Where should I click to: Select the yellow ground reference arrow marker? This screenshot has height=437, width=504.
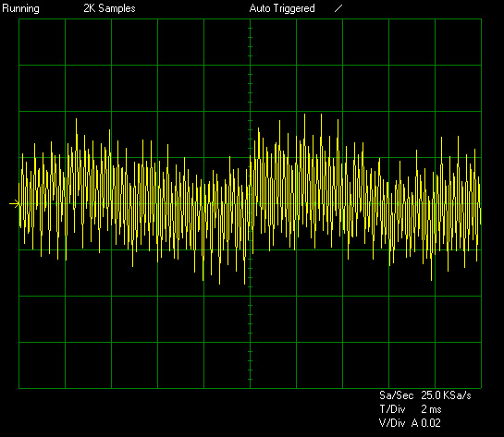pyautogui.click(x=15, y=203)
